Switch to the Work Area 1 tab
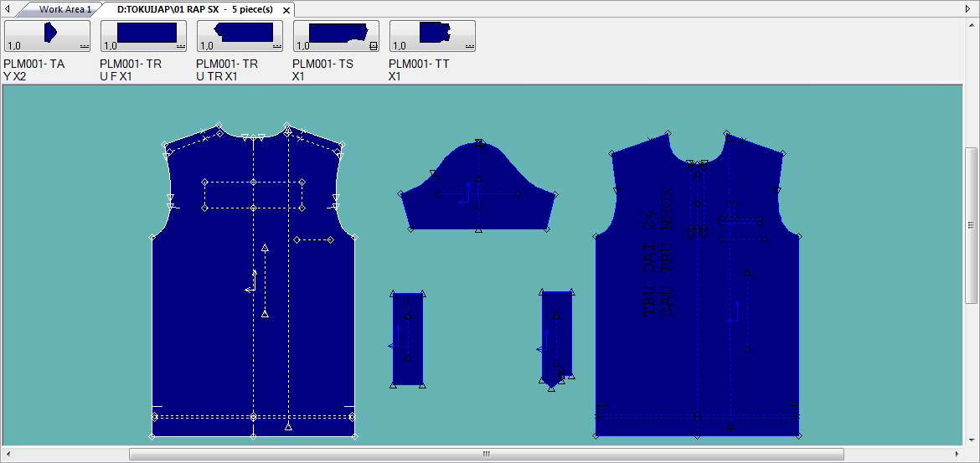The height and width of the screenshot is (463, 980). 64,9
